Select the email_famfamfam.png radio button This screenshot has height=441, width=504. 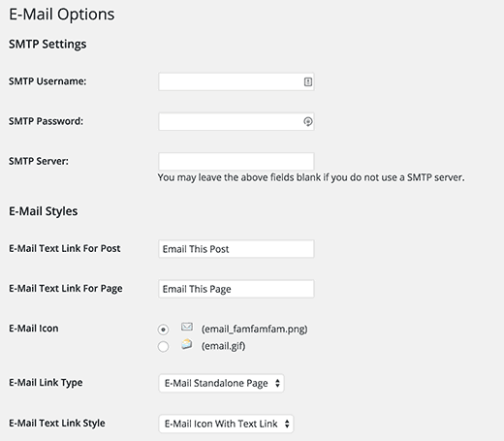pos(163,330)
